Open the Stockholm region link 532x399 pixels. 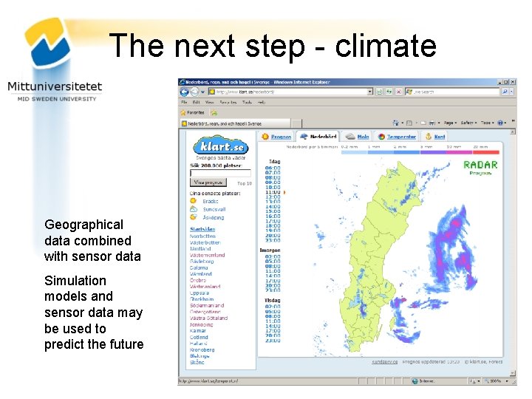[202, 299]
